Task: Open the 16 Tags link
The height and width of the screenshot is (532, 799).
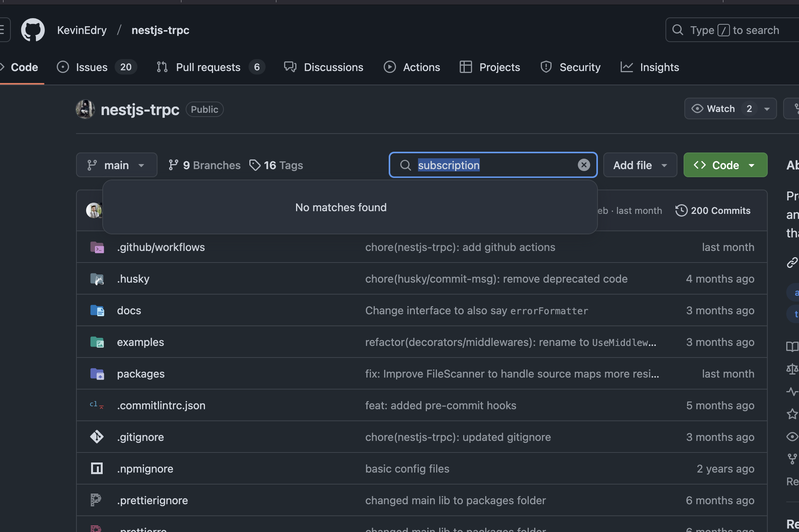Action: (x=276, y=165)
